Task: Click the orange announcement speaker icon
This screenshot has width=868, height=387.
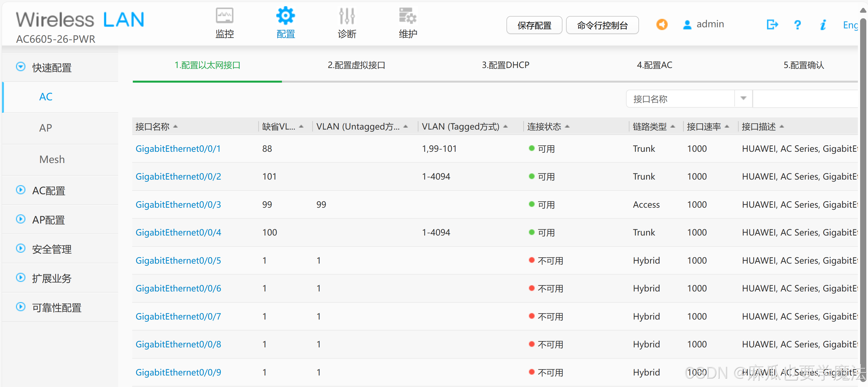Action: [662, 24]
